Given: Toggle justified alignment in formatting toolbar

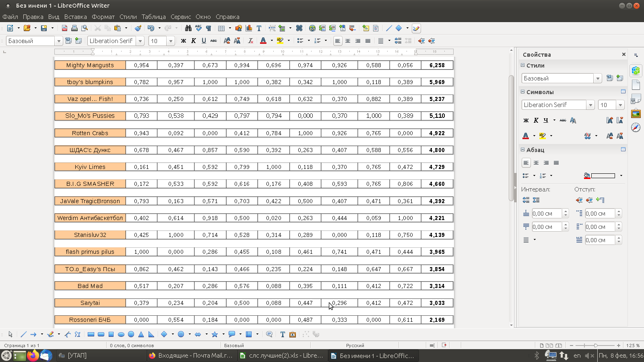Looking at the screenshot, I should point(368,41).
